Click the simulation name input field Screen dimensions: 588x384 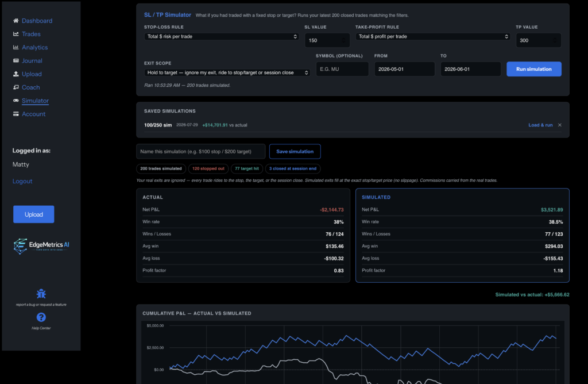201,152
